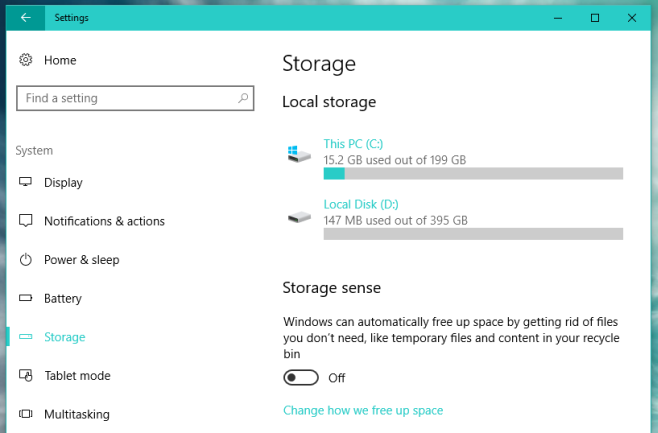Go to Power & sleep settings
The image size is (658, 433).
click(x=82, y=260)
